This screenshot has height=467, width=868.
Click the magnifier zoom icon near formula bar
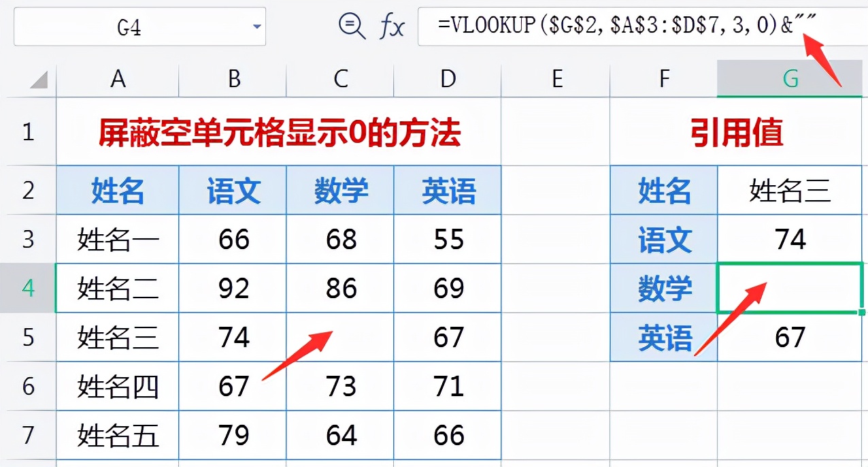[352, 27]
